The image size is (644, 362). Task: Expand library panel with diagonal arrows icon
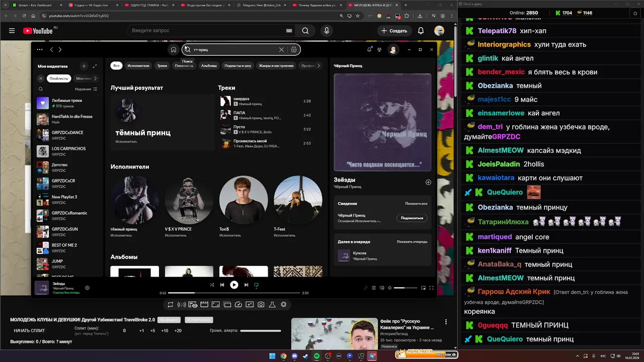pos(95,66)
